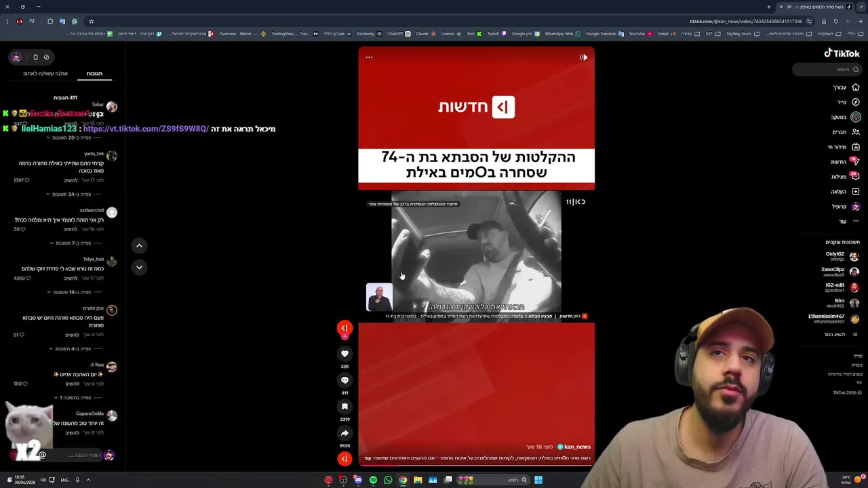Viewport: 868px width, 488px height.
Task: Reply (להשיב) to yarin_Tek's comment
Action: click(71, 180)
